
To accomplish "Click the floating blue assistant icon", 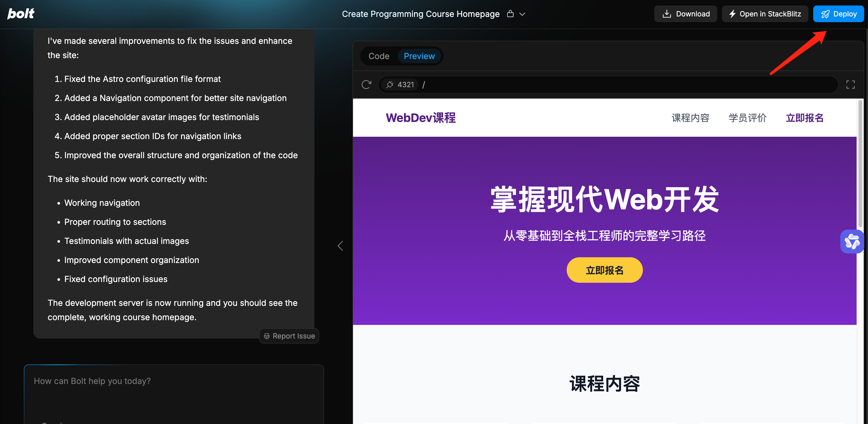I will [x=852, y=241].
